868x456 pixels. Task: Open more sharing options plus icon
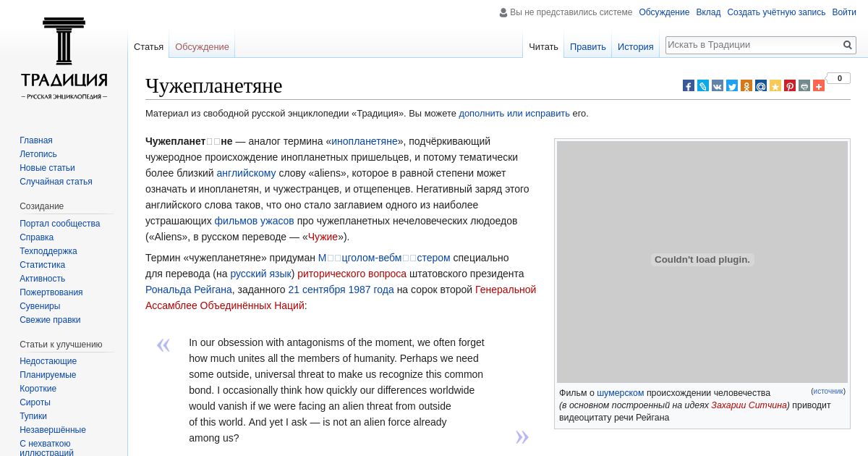point(819,85)
